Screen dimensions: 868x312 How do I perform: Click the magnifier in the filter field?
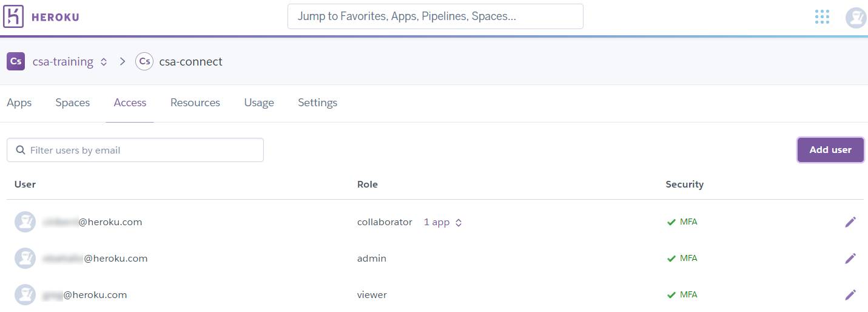point(20,150)
